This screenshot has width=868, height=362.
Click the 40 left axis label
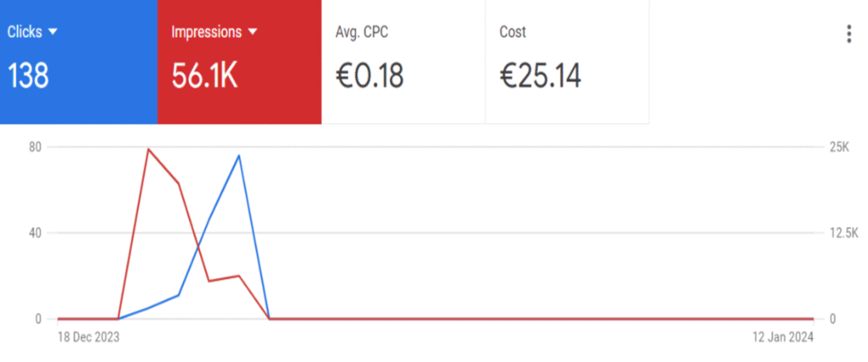pyautogui.click(x=35, y=233)
